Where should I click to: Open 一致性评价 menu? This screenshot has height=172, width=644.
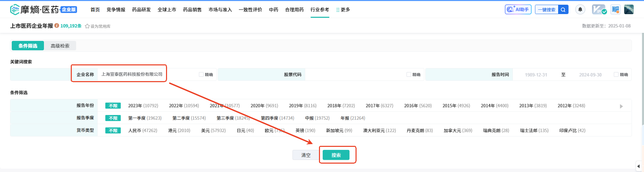(x=251, y=10)
